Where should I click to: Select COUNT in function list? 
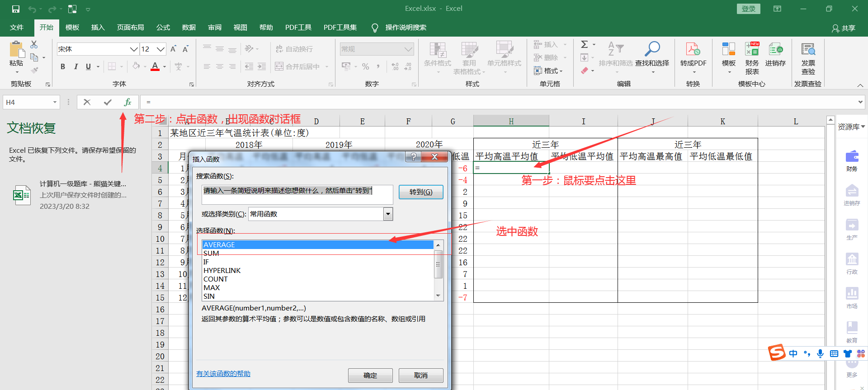pyautogui.click(x=318, y=279)
